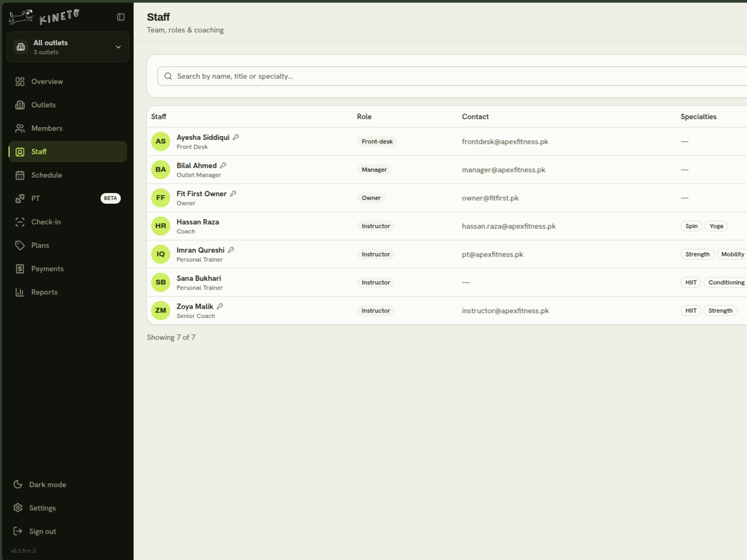Click the Outlets building icon in navigation
Image resolution: width=747 pixels, height=560 pixels.
click(20, 105)
